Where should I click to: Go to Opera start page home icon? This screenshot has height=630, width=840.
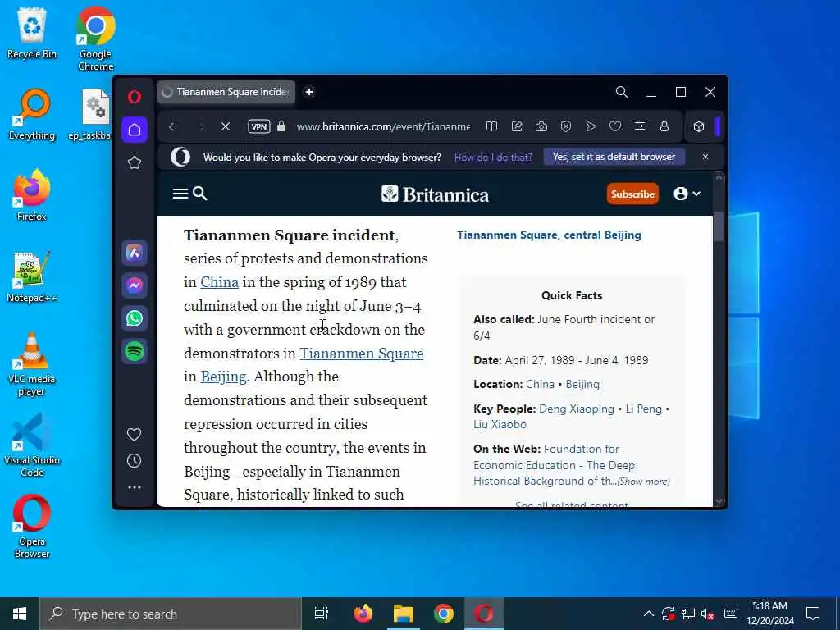[135, 130]
